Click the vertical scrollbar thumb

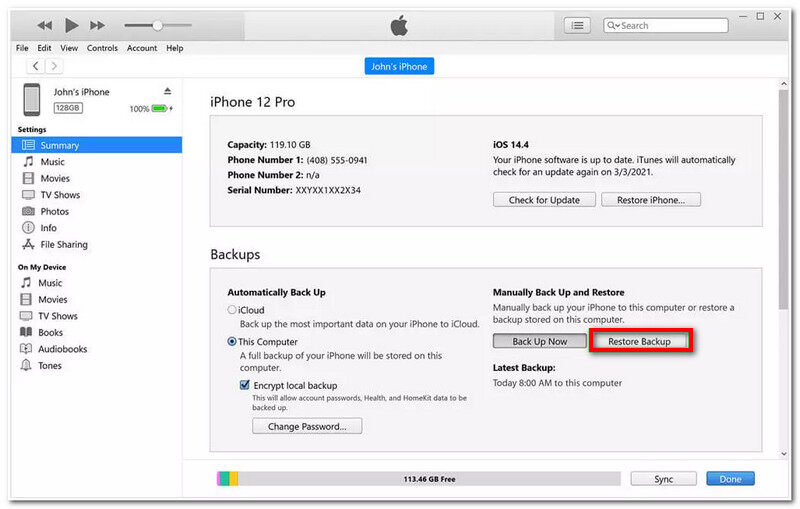(x=784, y=199)
